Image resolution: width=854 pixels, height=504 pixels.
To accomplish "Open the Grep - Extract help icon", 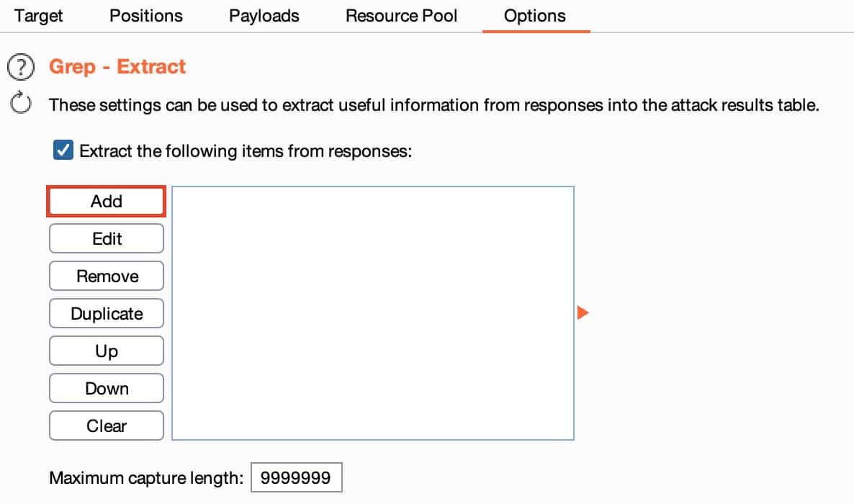I will tap(20, 67).
